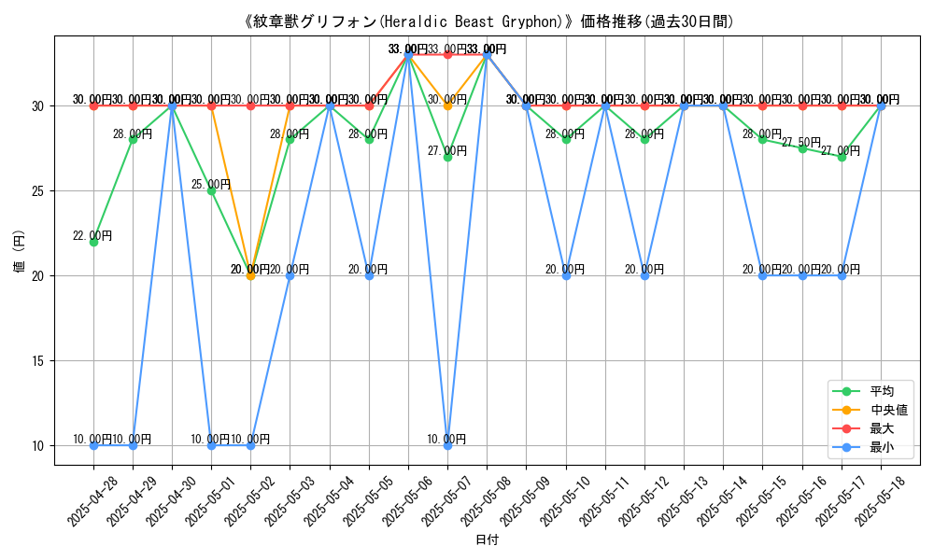Select the 平均 green legend marker
This screenshot has width=934, height=560.
pos(846,392)
